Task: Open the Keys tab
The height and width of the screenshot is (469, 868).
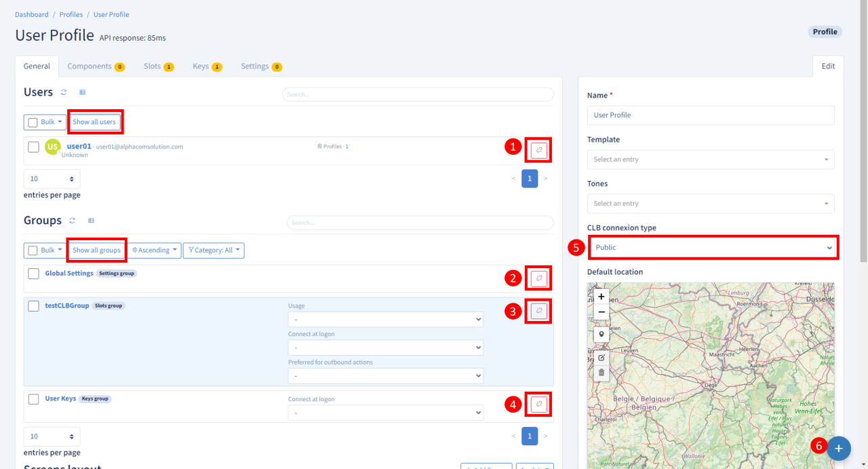Action: coord(207,67)
